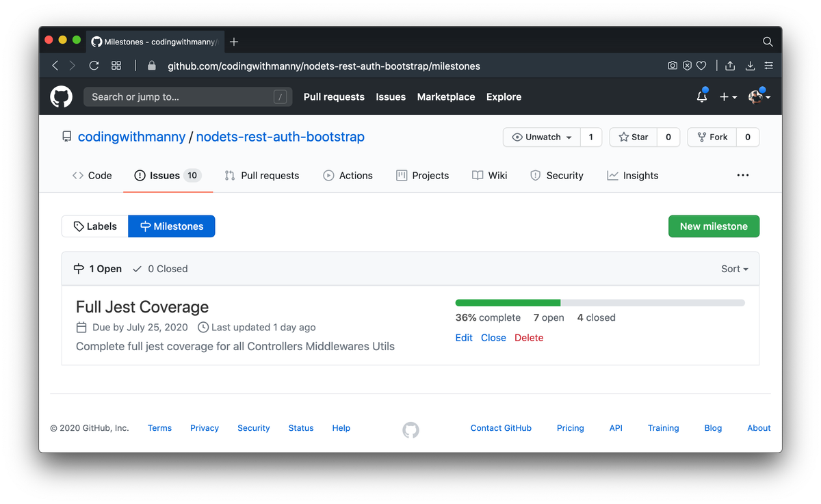The height and width of the screenshot is (504, 821).
Task: Close the Full Jest Coverage milestone
Action: click(493, 338)
